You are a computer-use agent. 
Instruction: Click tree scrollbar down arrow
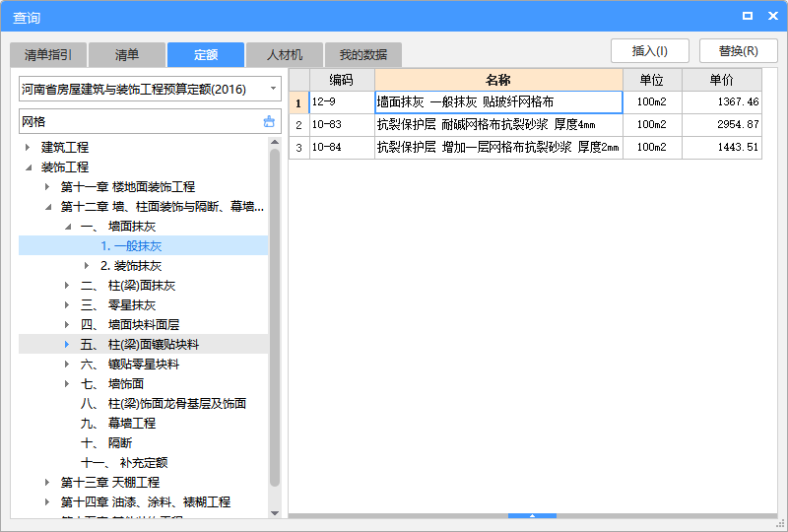[275, 513]
